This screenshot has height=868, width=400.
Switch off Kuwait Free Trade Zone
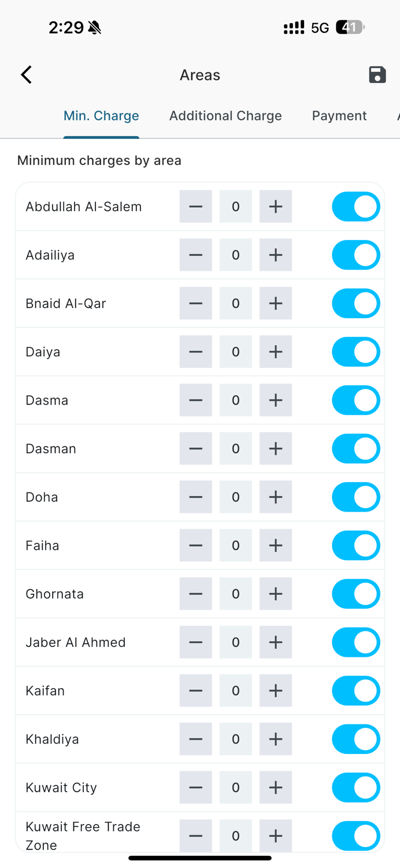[x=355, y=836]
